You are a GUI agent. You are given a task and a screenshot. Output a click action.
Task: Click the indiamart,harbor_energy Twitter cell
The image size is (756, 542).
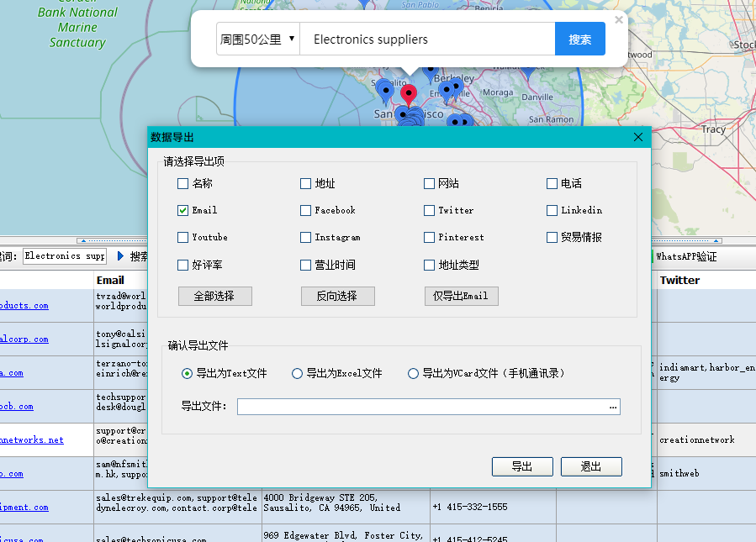click(707, 372)
